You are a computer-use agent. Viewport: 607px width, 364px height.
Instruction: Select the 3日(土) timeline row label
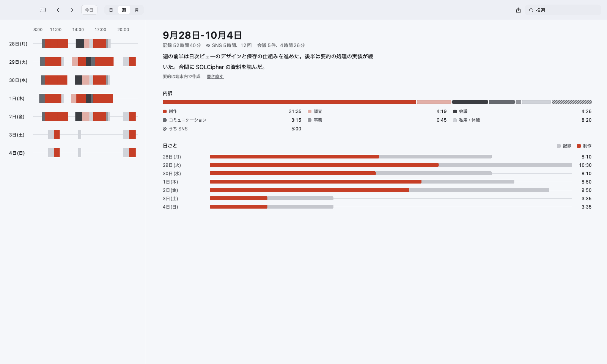[x=17, y=135]
